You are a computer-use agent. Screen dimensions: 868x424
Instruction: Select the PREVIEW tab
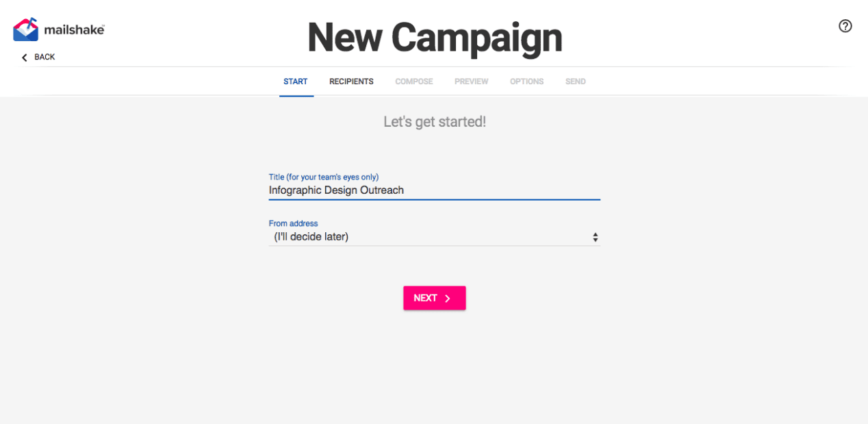pyautogui.click(x=471, y=82)
